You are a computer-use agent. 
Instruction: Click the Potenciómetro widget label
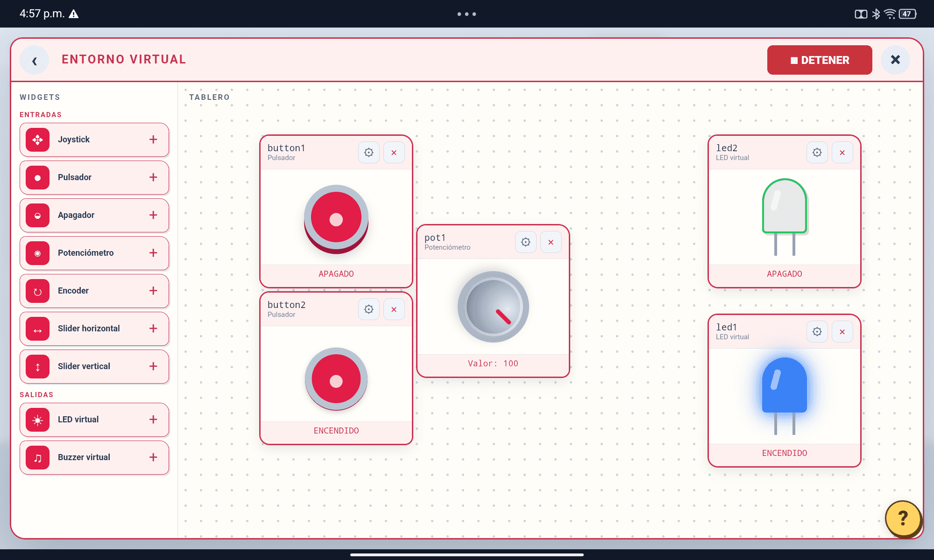(x=86, y=253)
